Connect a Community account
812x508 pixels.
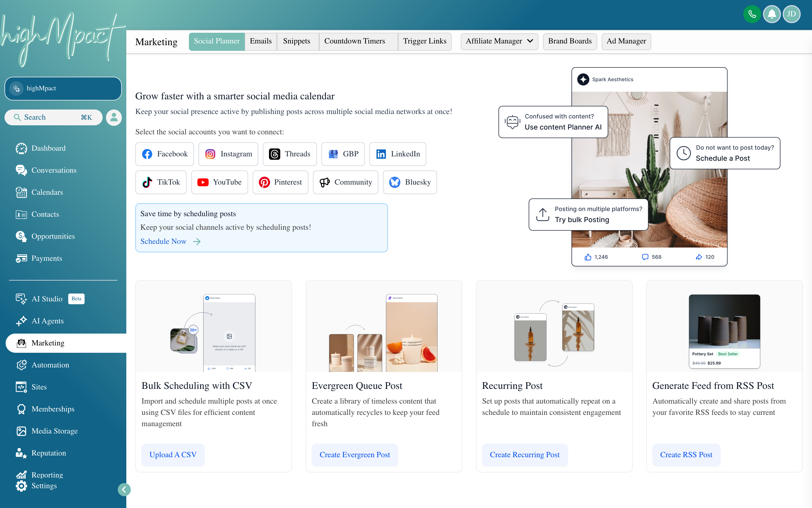click(x=346, y=182)
